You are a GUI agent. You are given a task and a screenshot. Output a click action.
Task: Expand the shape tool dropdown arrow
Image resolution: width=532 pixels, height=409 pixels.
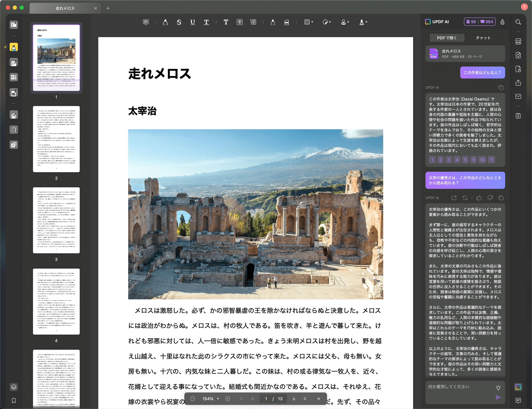tap(312, 22)
